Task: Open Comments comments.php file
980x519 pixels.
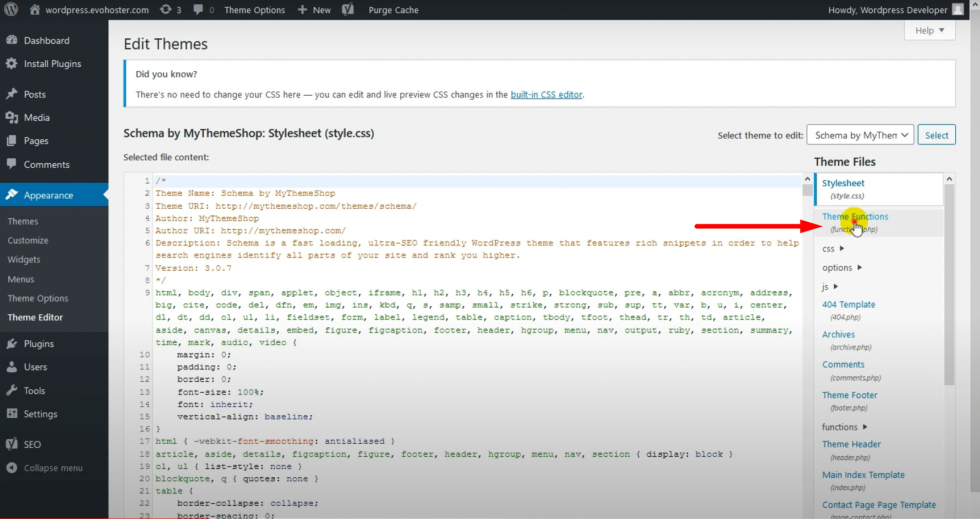Action: point(843,365)
